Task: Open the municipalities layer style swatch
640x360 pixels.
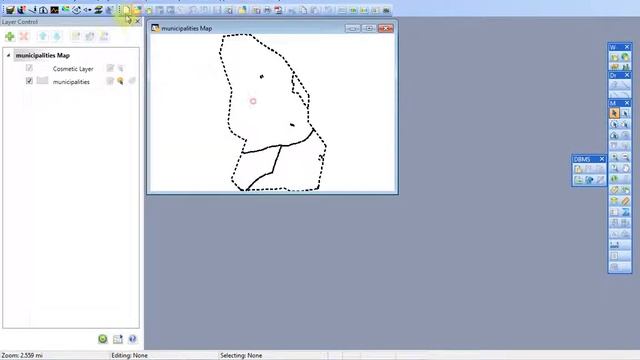Action: 42,81
